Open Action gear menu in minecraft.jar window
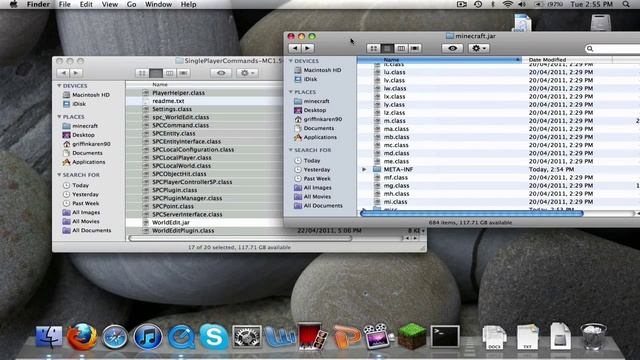 tap(478, 48)
